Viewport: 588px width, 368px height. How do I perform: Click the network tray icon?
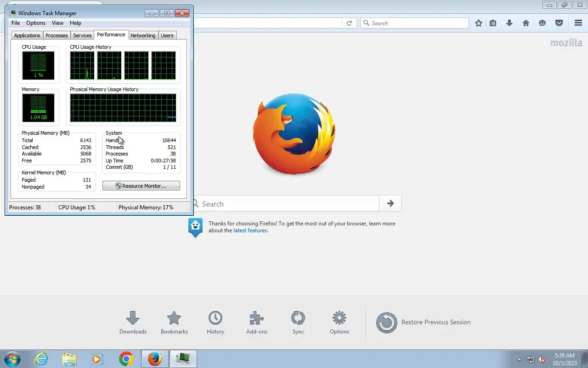tap(531, 360)
